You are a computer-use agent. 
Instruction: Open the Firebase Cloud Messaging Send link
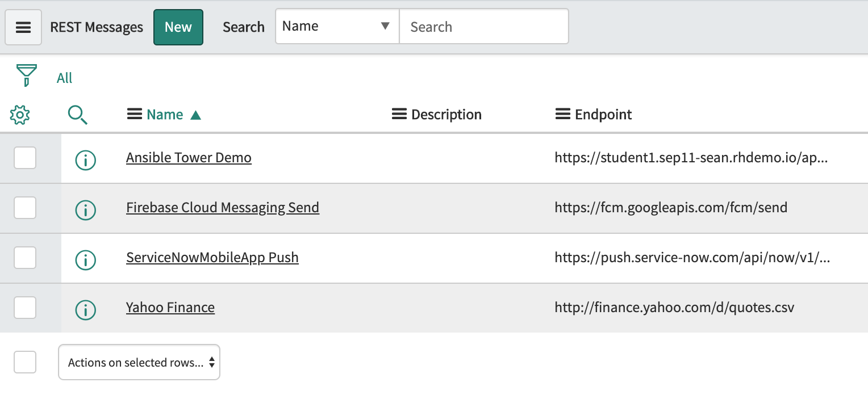[x=222, y=208]
